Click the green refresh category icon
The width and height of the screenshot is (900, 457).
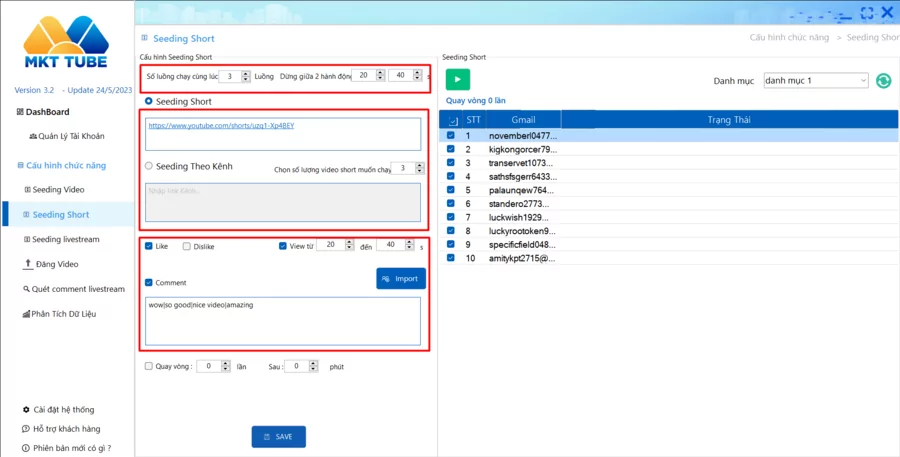pyautogui.click(x=883, y=81)
